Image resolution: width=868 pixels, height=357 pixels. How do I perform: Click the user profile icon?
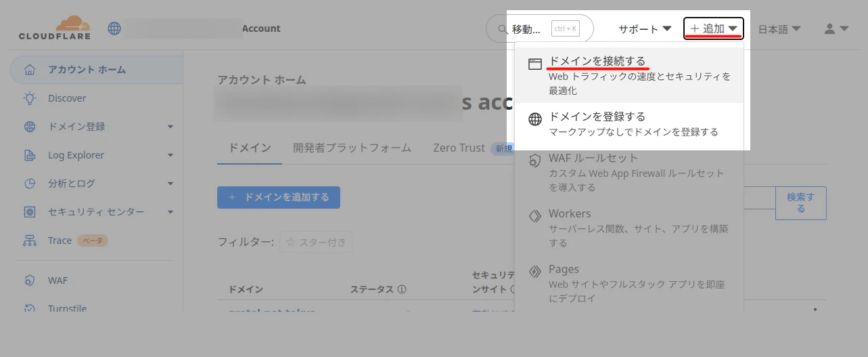coord(829,29)
